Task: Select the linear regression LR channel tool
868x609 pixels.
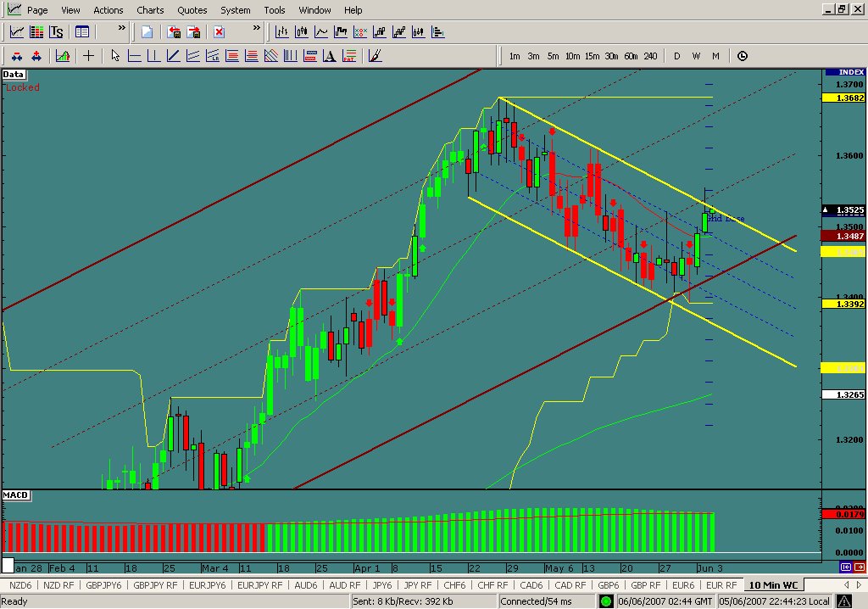Action: (213, 56)
